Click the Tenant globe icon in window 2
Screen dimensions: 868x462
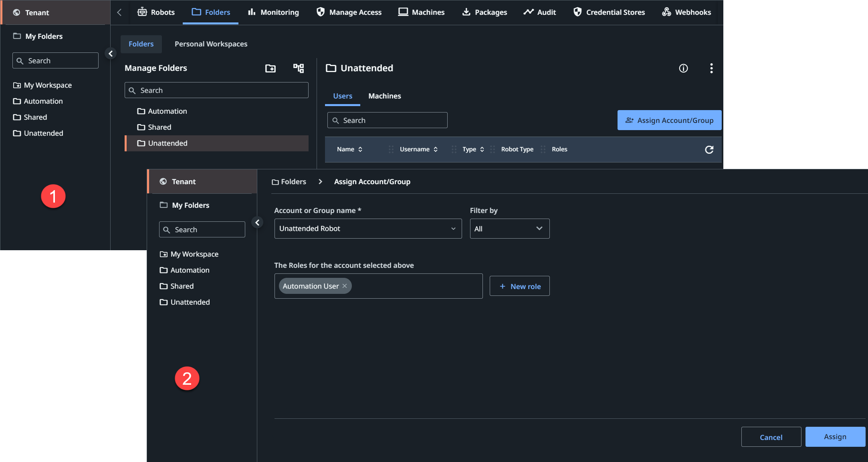point(163,181)
